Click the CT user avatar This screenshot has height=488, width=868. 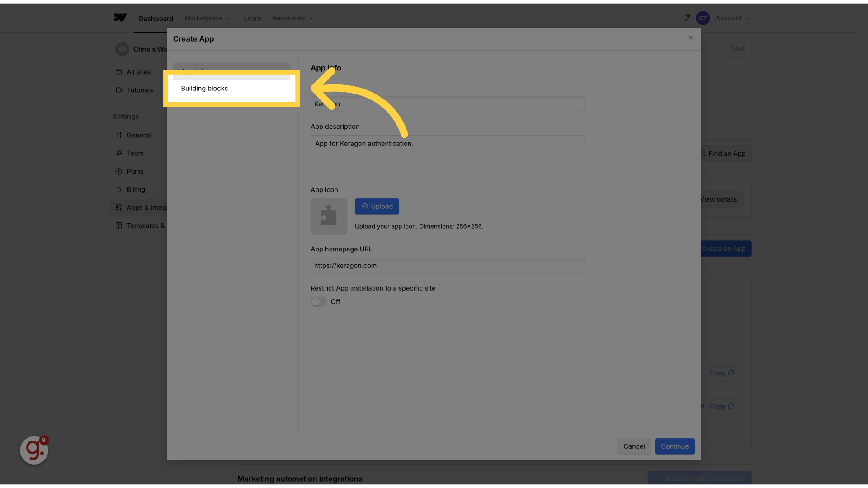click(703, 18)
